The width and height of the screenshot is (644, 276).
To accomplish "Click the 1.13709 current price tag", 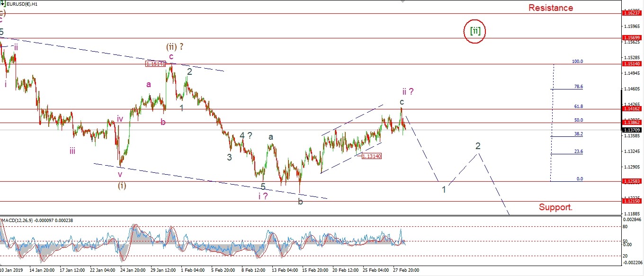I will tap(632, 130).
